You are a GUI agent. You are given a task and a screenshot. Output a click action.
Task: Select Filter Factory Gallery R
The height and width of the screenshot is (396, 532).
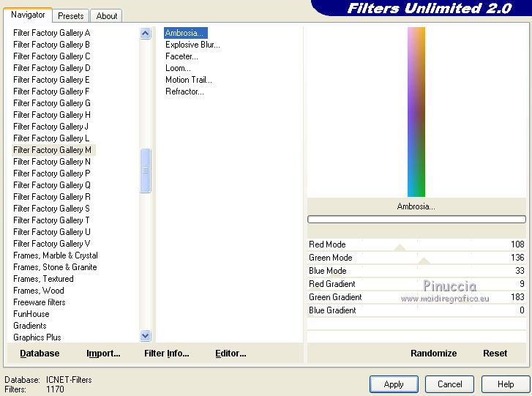(x=51, y=197)
